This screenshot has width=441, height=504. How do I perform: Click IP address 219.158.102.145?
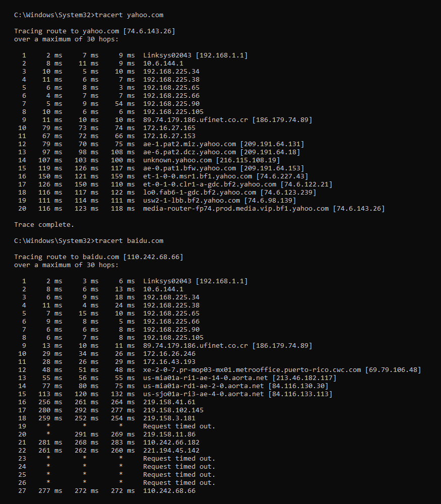point(173,410)
